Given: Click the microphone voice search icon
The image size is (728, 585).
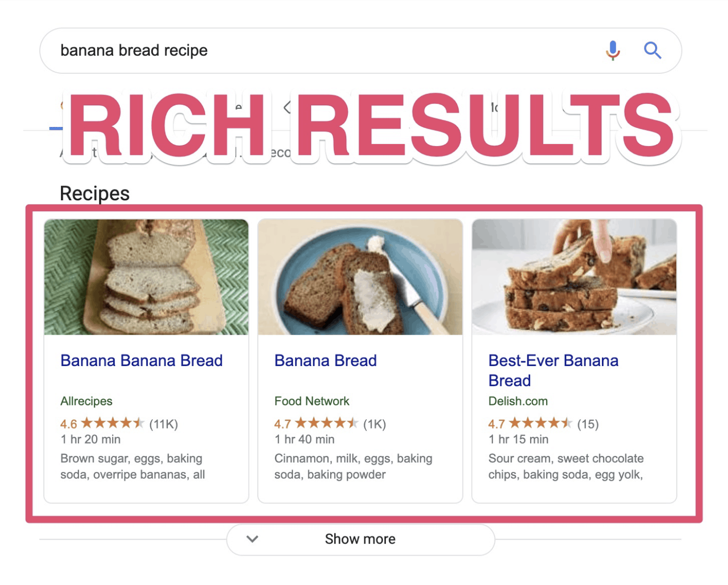Looking at the screenshot, I should point(613,50).
